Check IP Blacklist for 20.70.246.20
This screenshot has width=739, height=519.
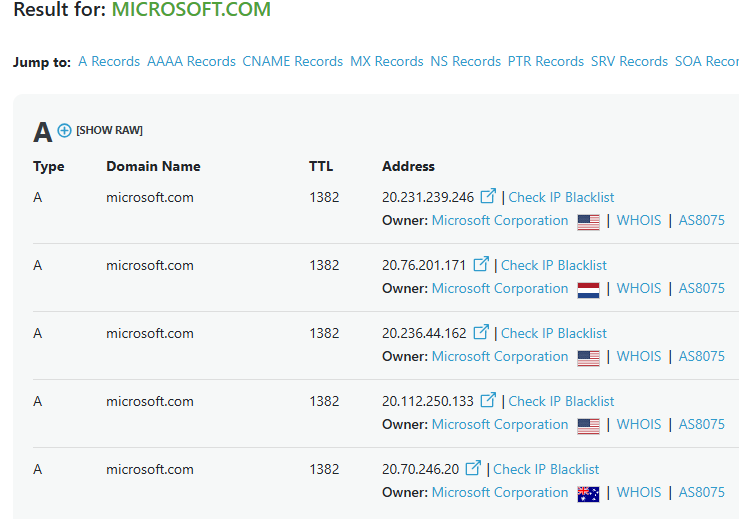coord(546,469)
